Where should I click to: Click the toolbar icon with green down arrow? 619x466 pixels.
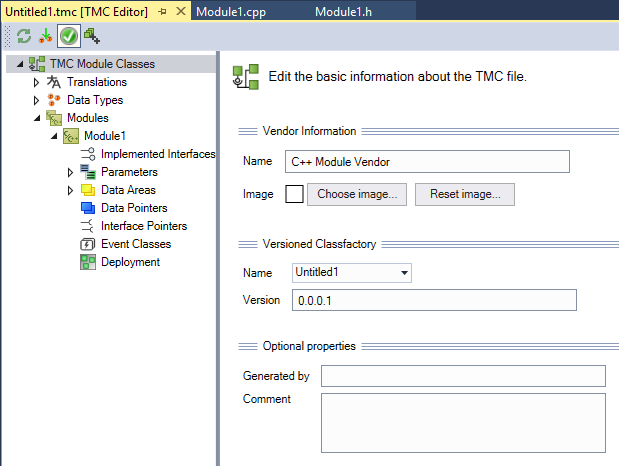click(x=46, y=36)
